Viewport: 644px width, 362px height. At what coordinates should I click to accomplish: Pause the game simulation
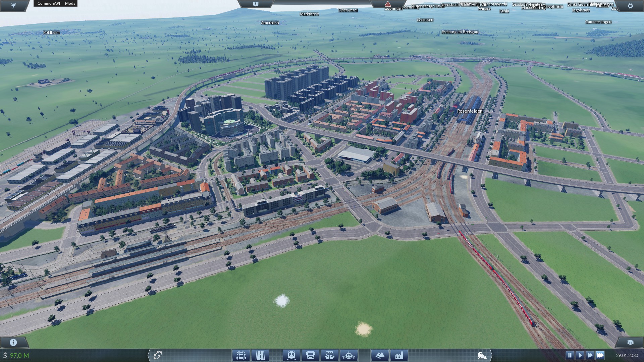[570, 355]
